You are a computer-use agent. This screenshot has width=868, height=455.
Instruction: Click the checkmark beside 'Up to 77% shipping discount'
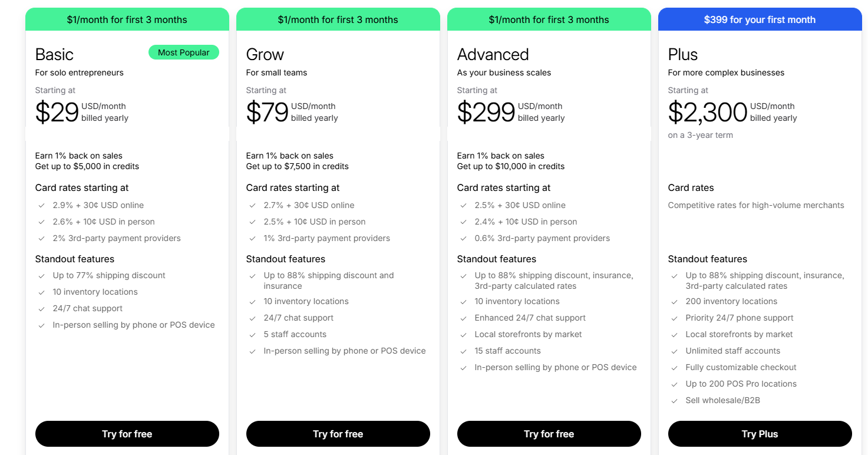click(x=41, y=275)
